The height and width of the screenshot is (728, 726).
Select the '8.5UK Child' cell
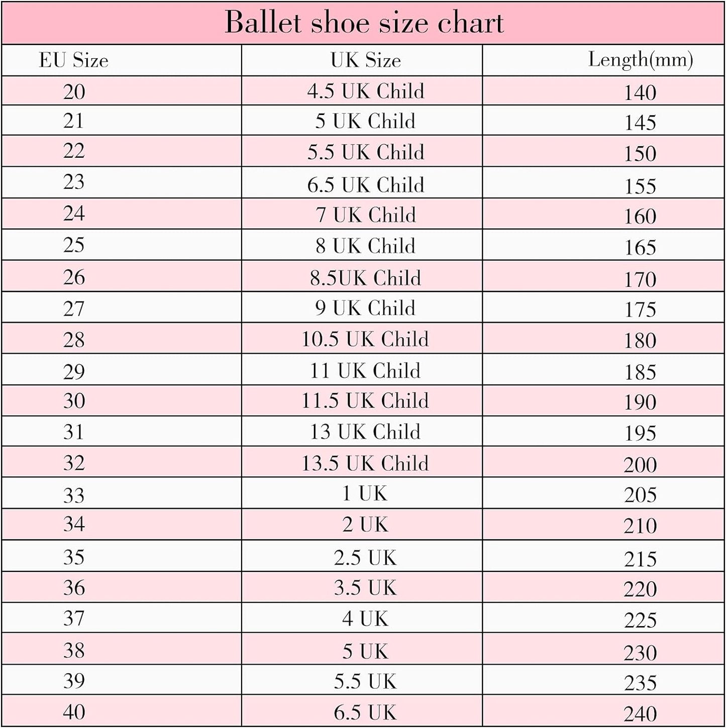coord(365,278)
